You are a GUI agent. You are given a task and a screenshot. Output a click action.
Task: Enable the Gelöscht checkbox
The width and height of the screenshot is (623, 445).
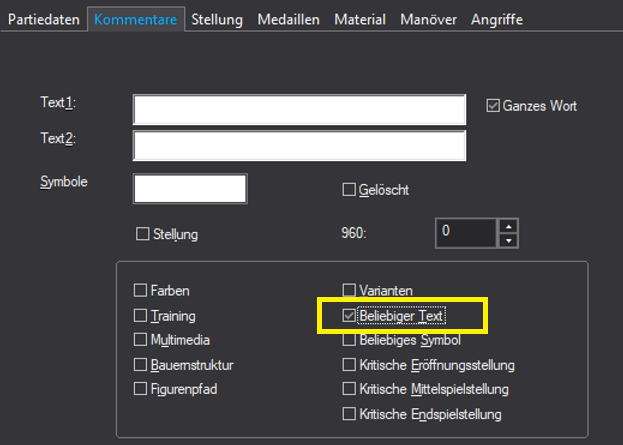350,189
